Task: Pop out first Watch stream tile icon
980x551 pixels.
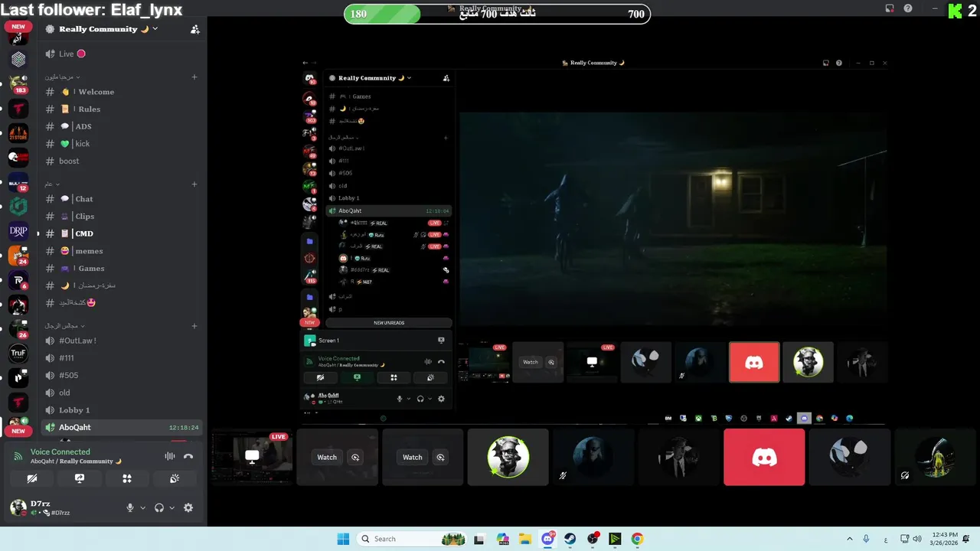Action: point(355,457)
